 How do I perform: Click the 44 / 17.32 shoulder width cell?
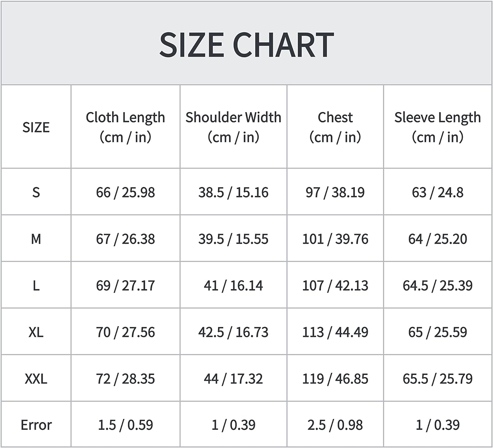click(233, 379)
